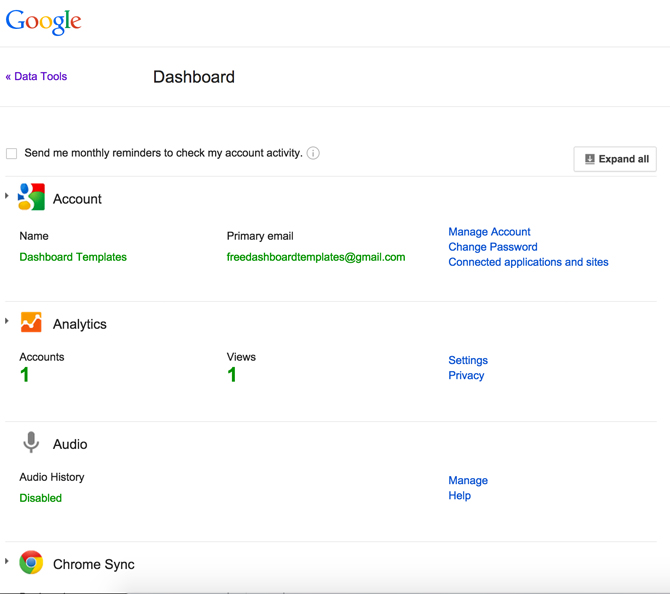The image size is (670, 594).
Task: Open the Manage Account link
Action: (489, 232)
